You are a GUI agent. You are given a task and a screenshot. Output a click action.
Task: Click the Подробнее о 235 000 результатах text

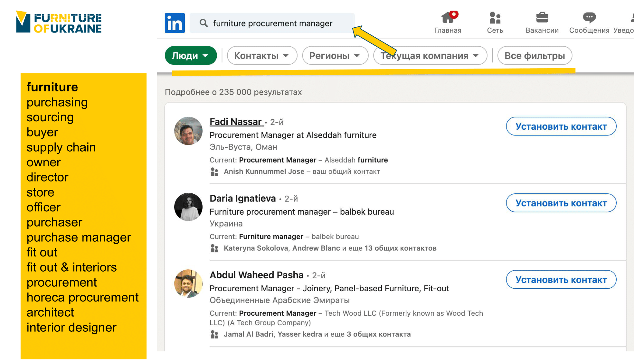click(x=233, y=92)
